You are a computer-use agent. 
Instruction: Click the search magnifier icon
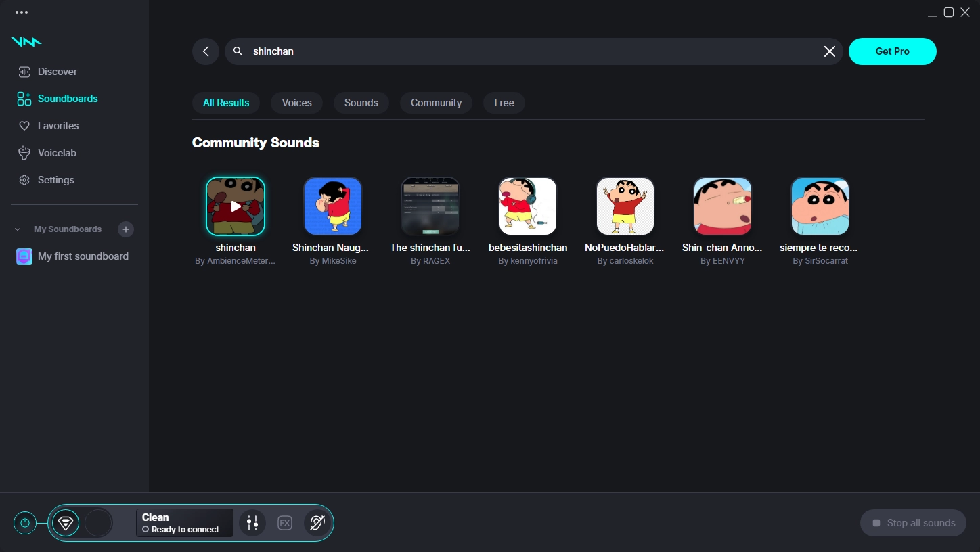point(238,51)
